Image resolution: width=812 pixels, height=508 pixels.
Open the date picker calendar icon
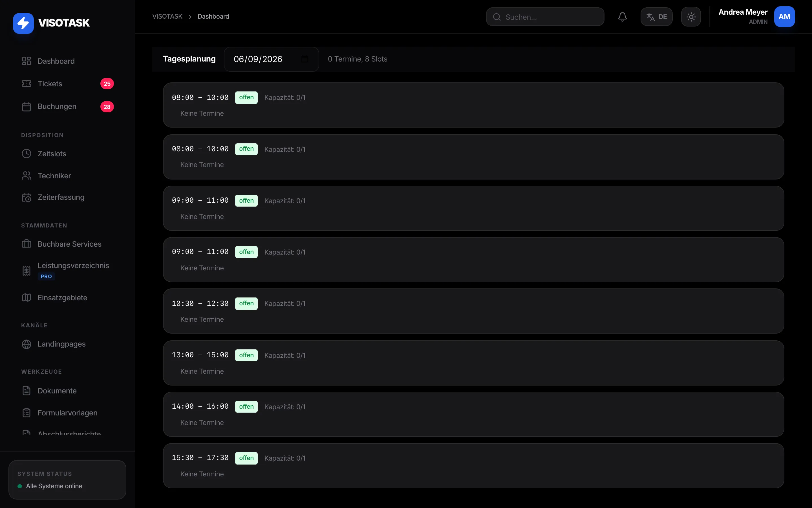point(305,59)
